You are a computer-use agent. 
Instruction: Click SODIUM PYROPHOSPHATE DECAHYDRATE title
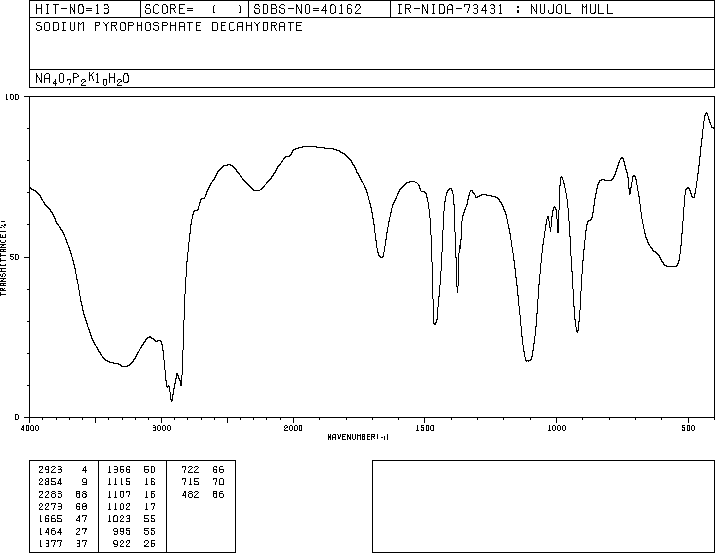point(169,26)
